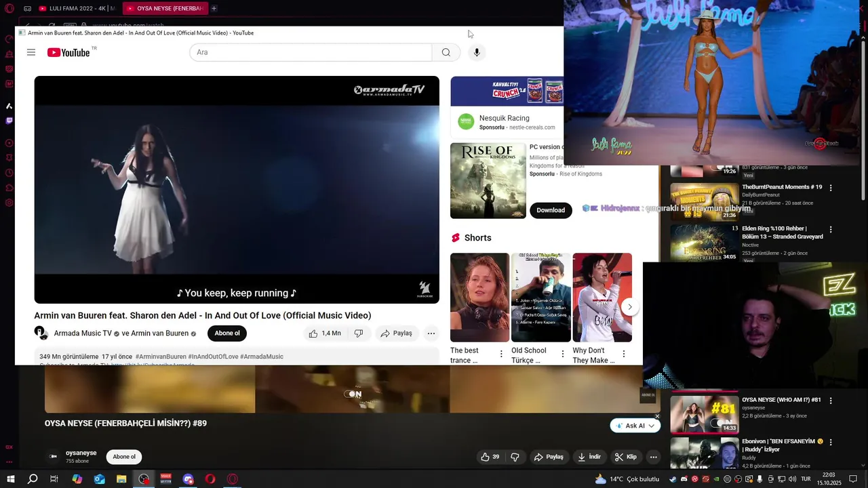Download Rise of Kingdoms from ad
The height and width of the screenshot is (488, 868).
[551, 210]
